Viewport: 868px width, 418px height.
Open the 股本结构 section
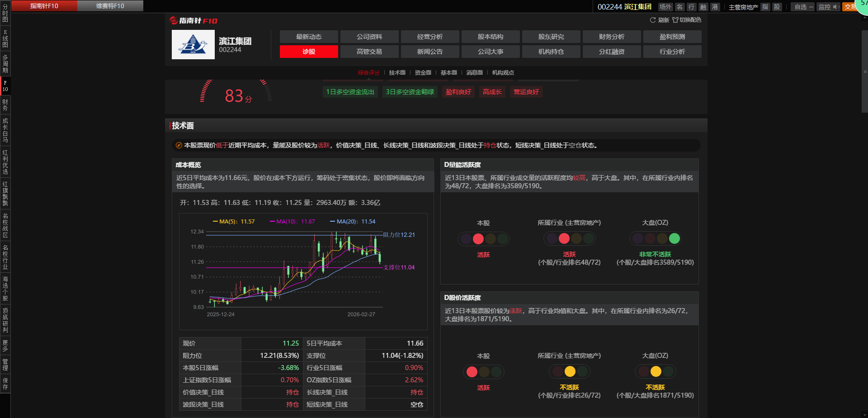491,37
